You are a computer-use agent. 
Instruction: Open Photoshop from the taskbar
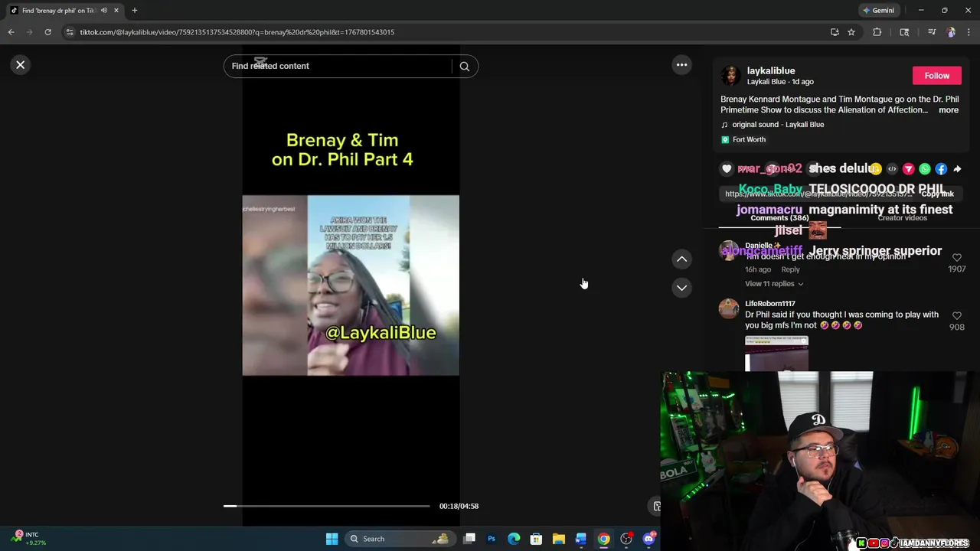(492, 539)
